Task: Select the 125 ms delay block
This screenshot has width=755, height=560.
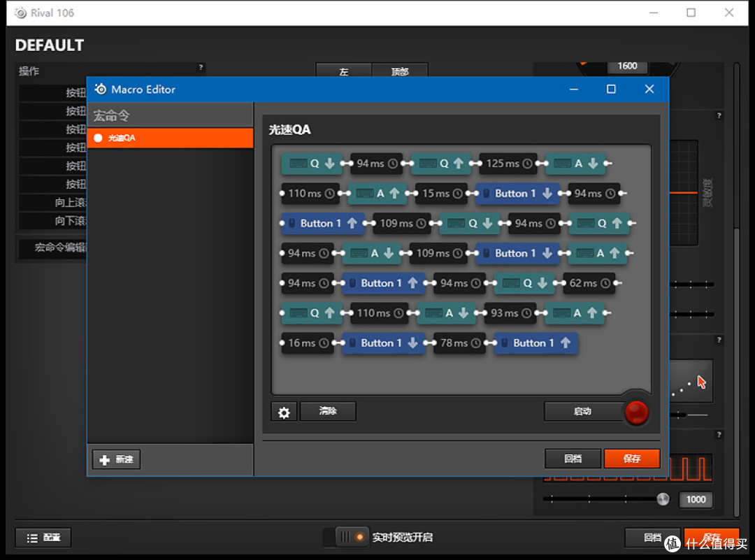Action: [x=508, y=163]
